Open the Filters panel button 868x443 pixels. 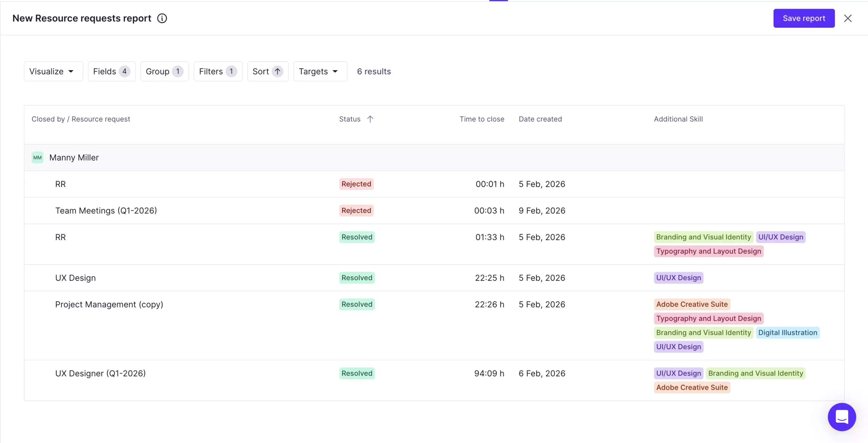coord(218,71)
